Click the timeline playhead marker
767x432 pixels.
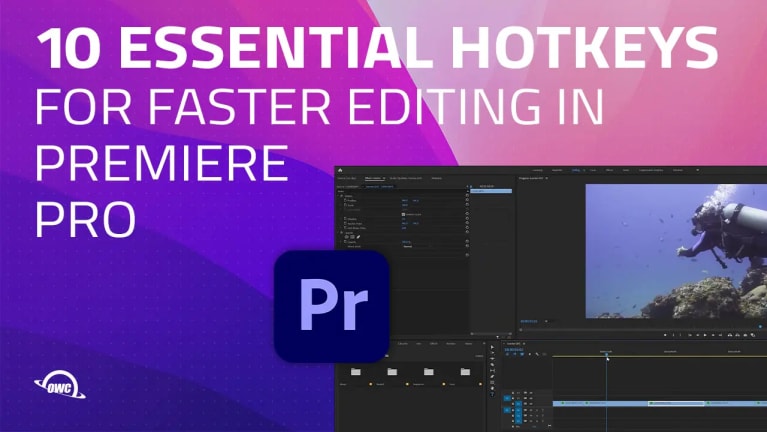click(607, 354)
